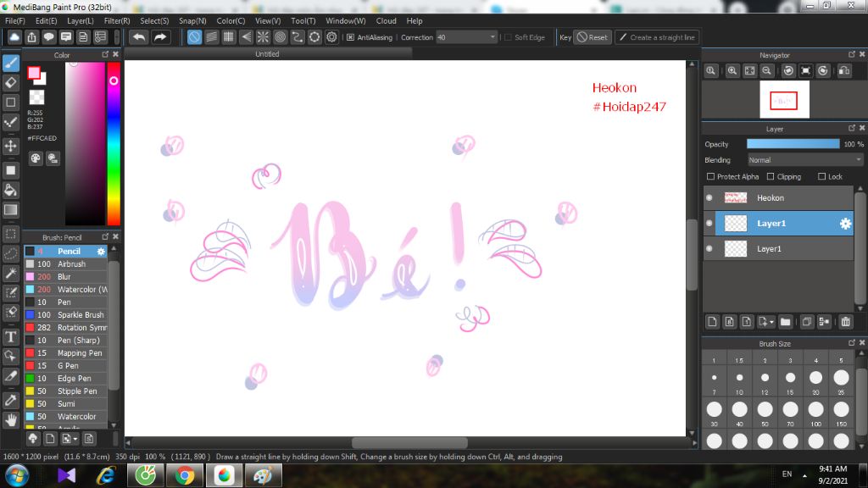This screenshot has width=868, height=488.
Task: Enable circle snap
Action: tap(280, 37)
